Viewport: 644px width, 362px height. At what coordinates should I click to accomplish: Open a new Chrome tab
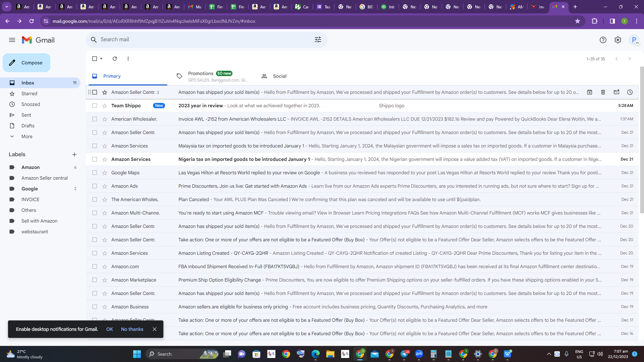[x=575, y=7]
